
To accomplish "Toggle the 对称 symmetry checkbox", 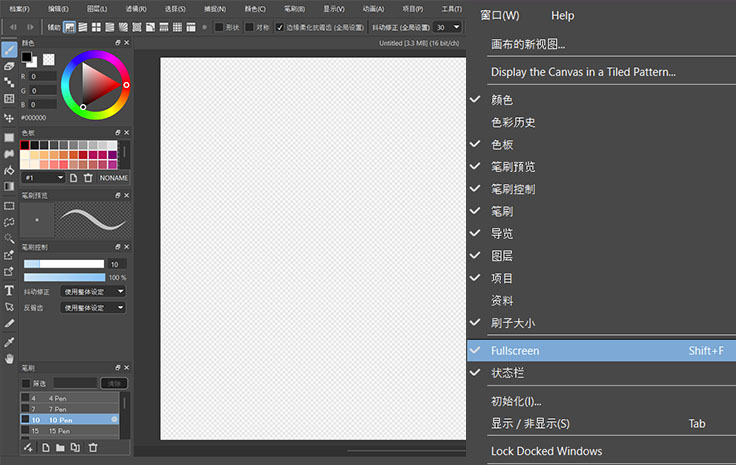I will point(249,27).
